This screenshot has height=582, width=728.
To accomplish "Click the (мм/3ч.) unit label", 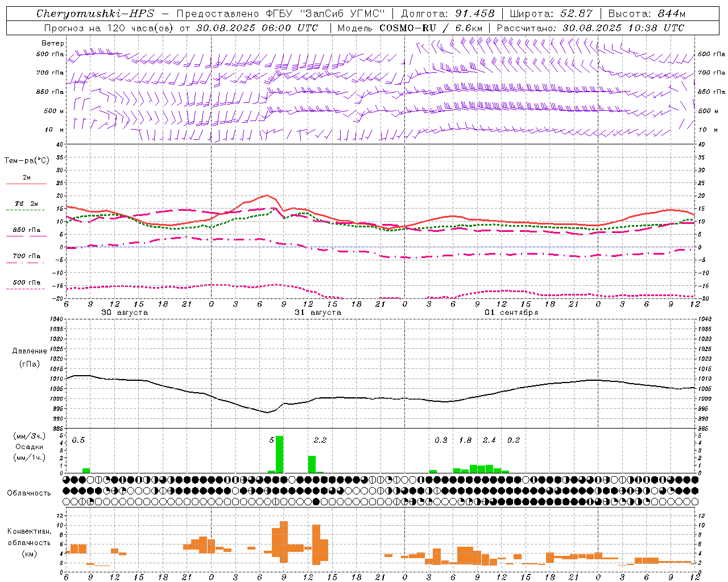I will pos(29,436).
